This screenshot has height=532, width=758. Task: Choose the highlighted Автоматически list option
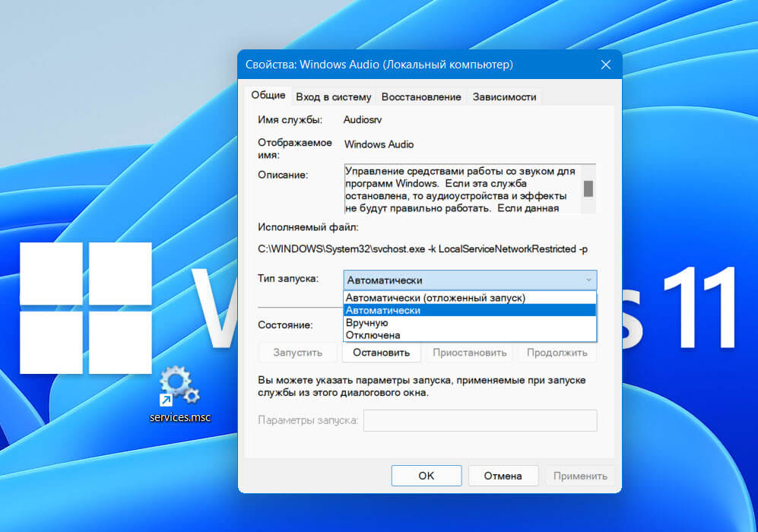[469, 310]
